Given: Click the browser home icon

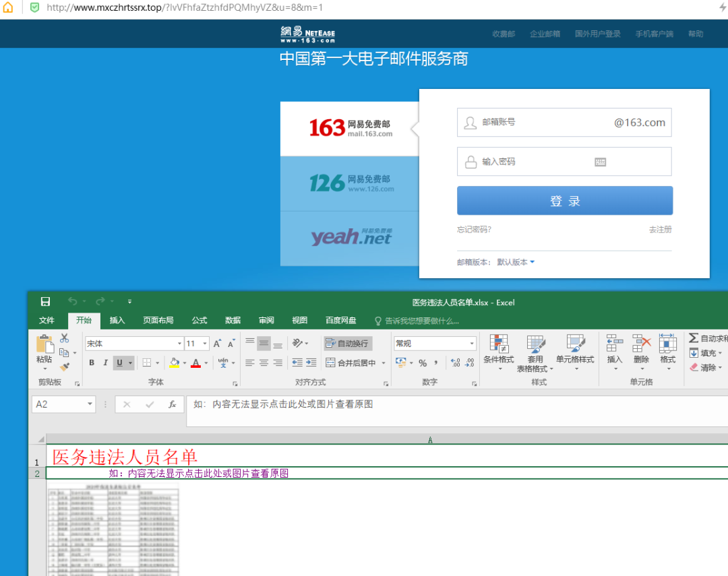Looking at the screenshot, I should click(8, 7).
